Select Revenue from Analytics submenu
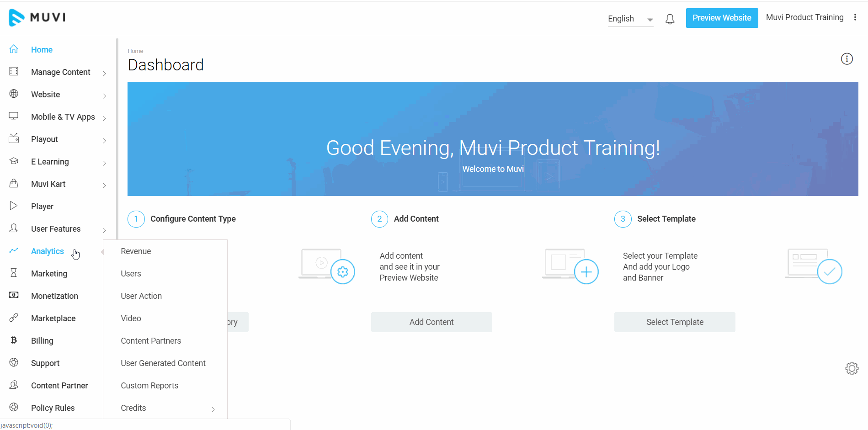The width and height of the screenshot is (868, 430). pyautogui.click(x=136, y=251)
